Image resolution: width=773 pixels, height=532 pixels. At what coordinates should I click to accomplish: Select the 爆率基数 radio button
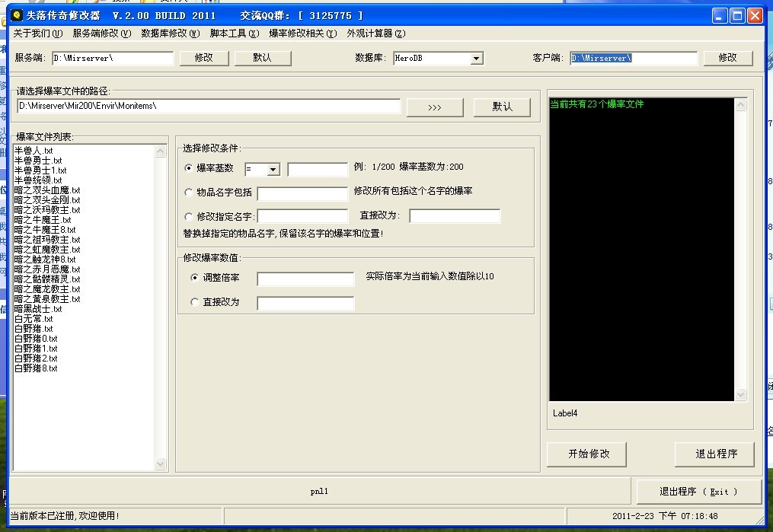[x=189, y=169]
